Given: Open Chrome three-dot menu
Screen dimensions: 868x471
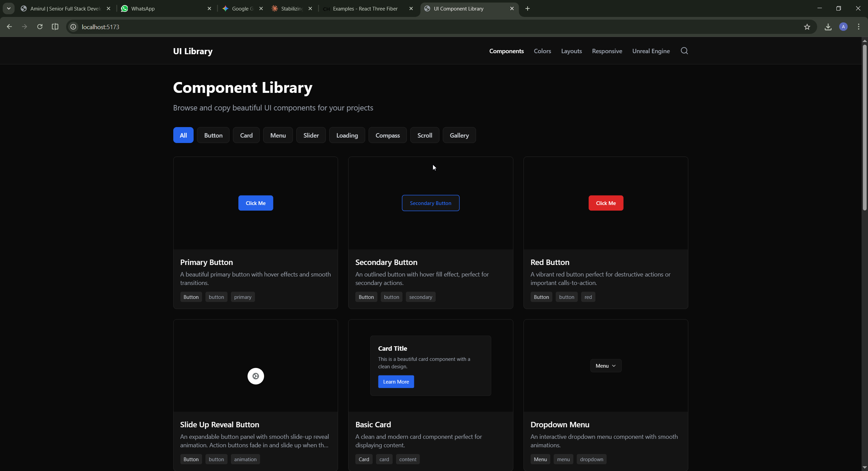Looking at the screenshot, I should coord(859,27).
